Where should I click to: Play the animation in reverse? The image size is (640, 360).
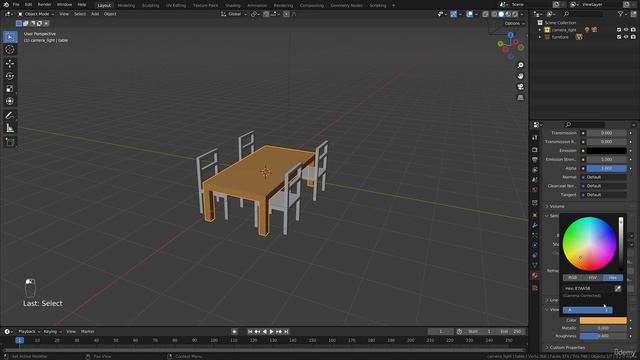[264, 332]
